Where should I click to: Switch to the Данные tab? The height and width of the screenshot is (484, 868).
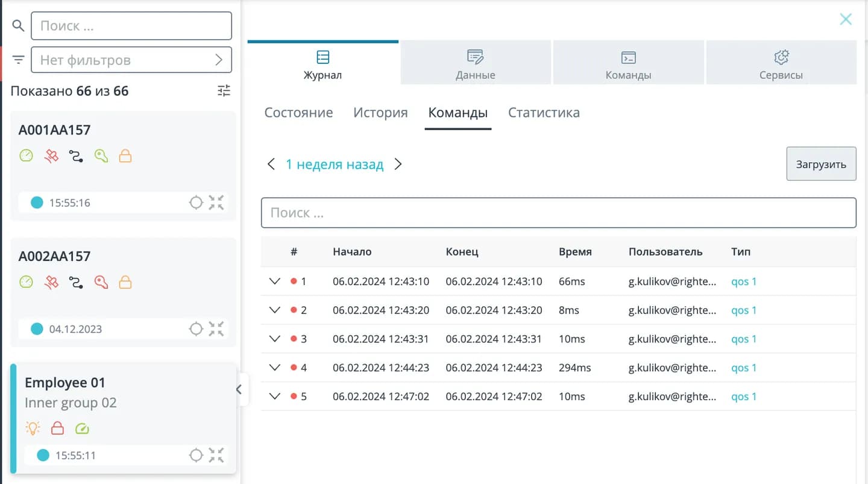pos(476,63)
